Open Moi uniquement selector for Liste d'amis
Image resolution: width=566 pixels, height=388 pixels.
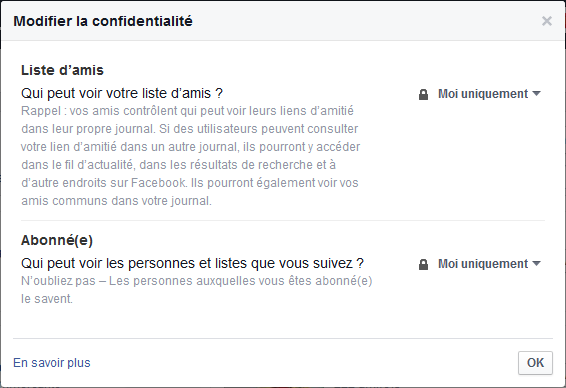(x=479, y=94)
